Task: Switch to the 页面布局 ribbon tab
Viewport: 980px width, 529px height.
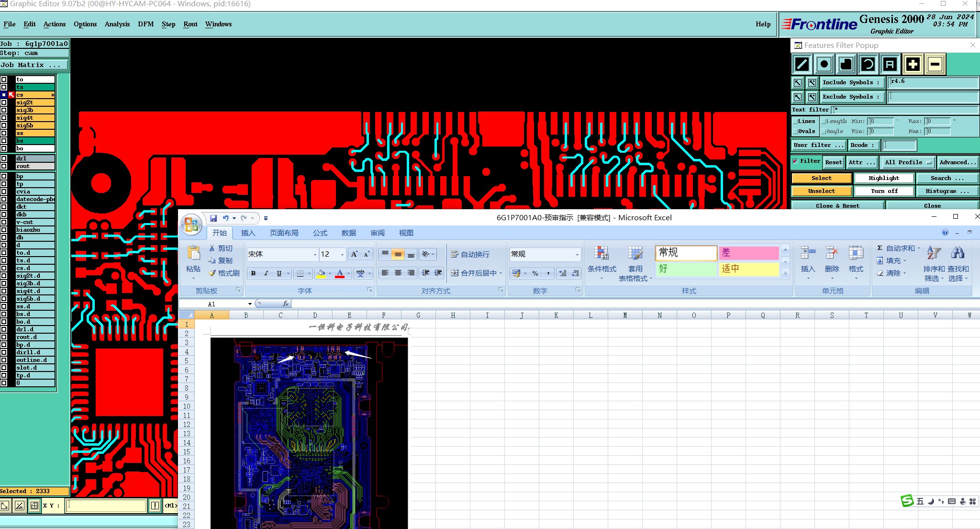Action: (x=284, y=233)
